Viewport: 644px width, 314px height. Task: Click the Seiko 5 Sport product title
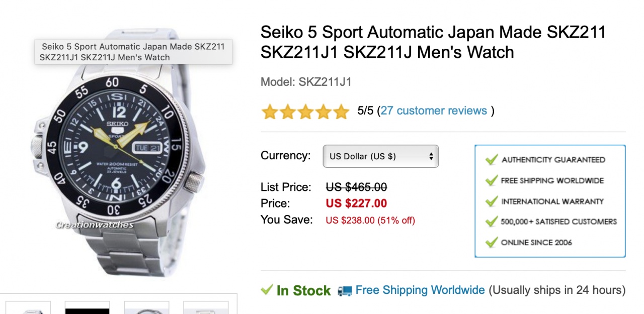(433, 42)
